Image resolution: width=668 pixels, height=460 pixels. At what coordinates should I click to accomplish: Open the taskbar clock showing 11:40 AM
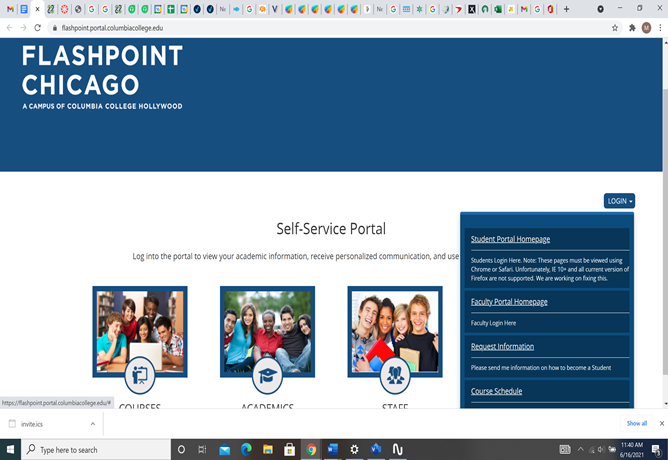(x=631, y=450)
